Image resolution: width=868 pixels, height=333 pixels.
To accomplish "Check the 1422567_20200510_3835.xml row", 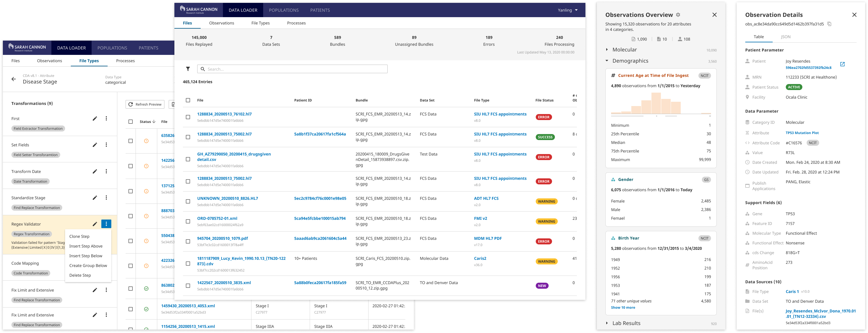I will click(x=188, y=286).
